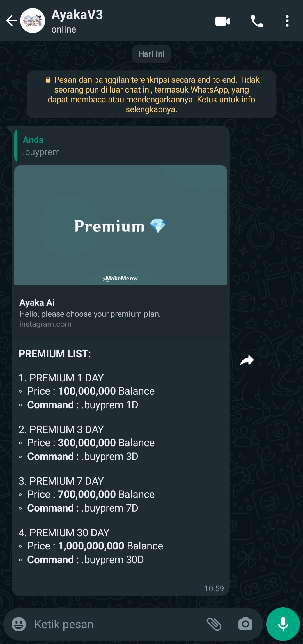303x644 pixels.
Task: Tap the forward arrow beside the message
Action: pyautogui.click(x=247, y=361)
